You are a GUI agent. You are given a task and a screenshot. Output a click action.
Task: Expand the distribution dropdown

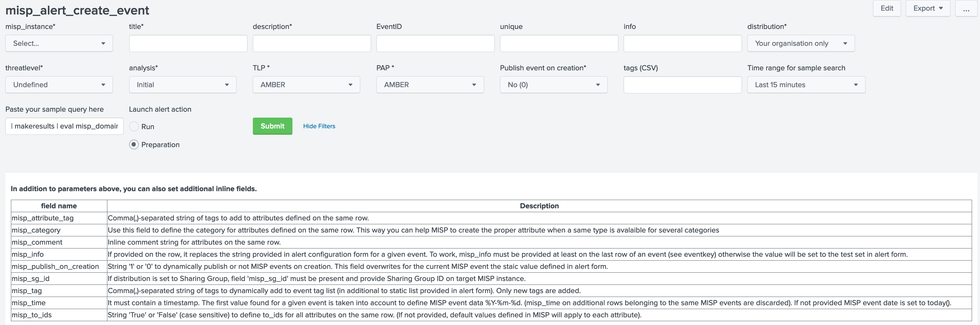pos(801,43)
